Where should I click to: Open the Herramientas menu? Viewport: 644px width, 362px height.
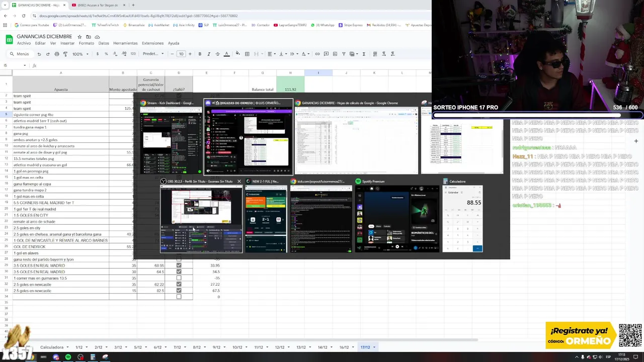pyautogui.click(x=125, y=43)
